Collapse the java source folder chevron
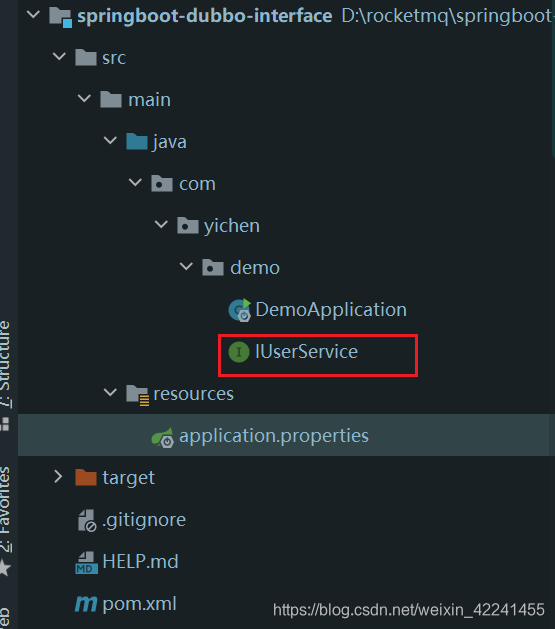 [110, 140]
